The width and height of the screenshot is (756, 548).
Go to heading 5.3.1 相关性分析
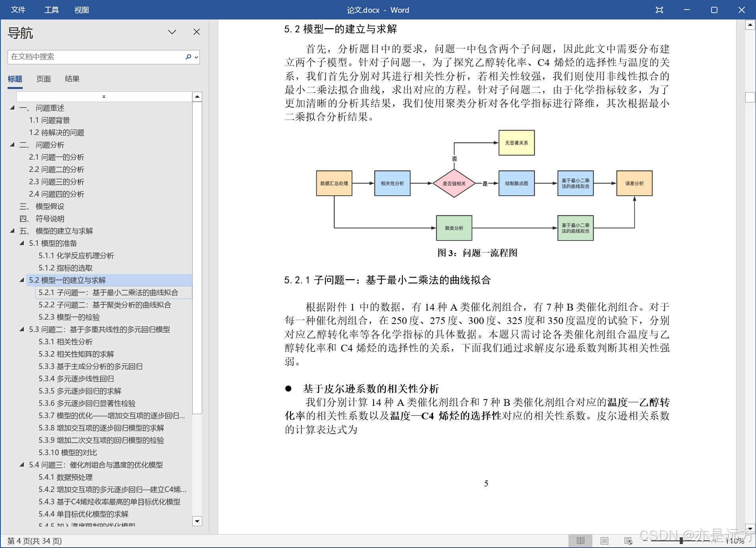(x=66, y=342)
